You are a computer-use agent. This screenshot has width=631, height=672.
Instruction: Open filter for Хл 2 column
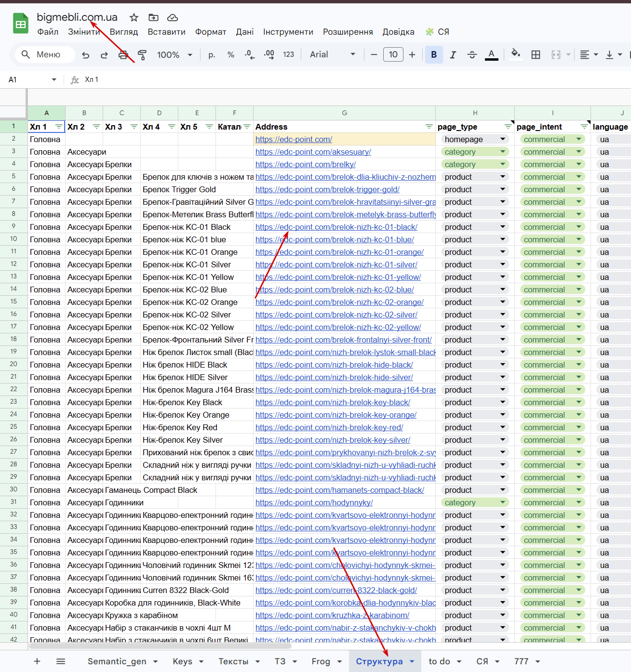(96, 127)
